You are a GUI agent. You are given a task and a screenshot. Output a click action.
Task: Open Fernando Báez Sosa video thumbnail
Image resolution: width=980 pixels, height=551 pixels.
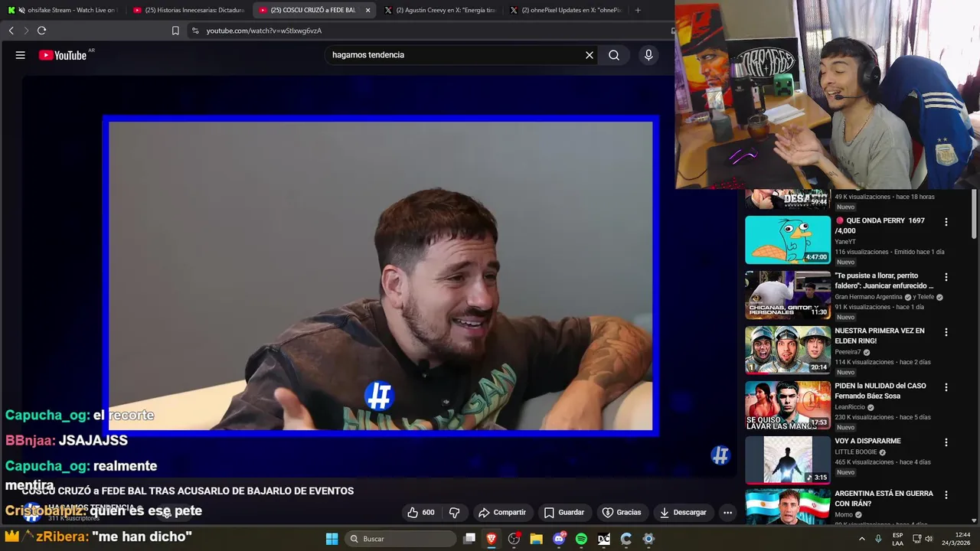point(788,405)
